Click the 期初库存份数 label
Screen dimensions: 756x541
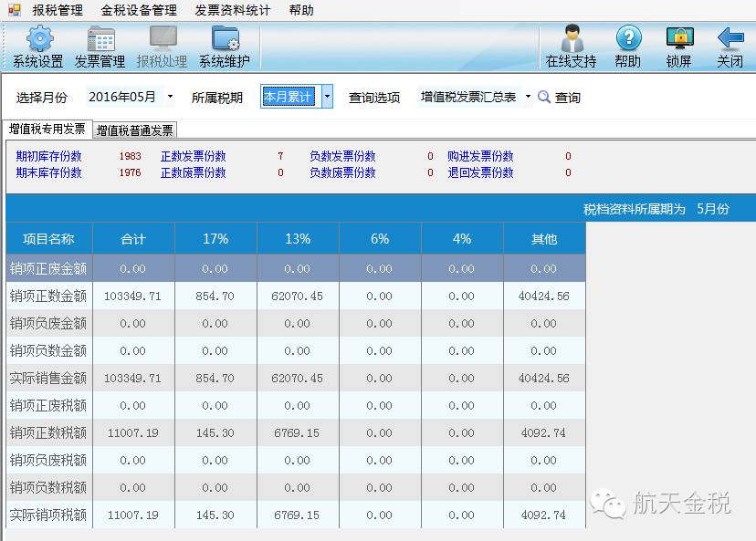pos(48,156)
